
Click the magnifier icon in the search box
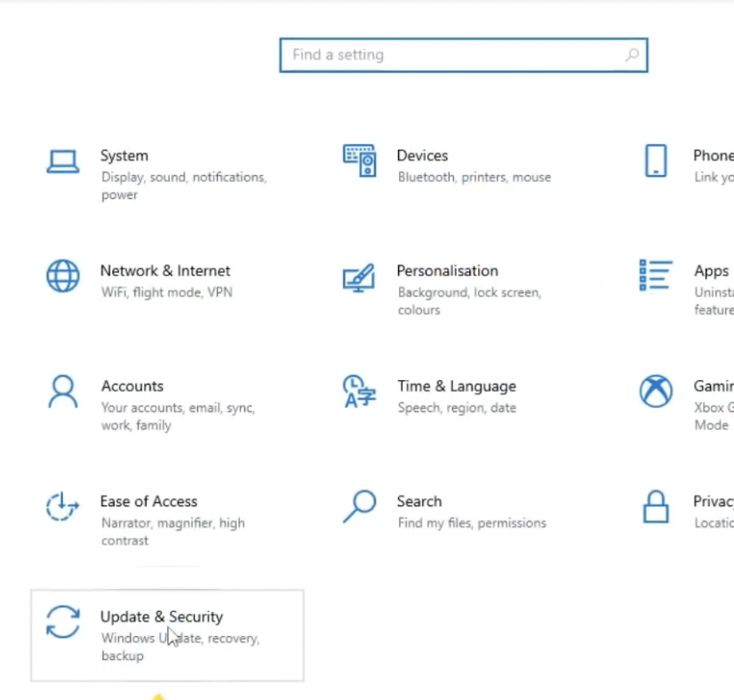(632, 55)
